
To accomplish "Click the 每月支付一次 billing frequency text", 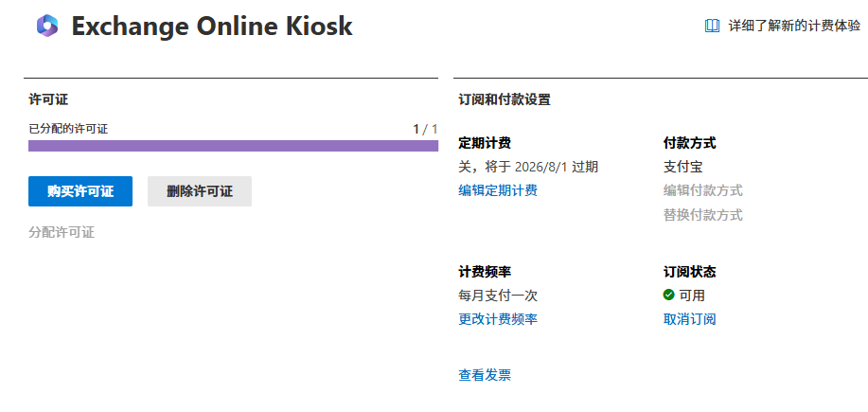I will [498, 296].
